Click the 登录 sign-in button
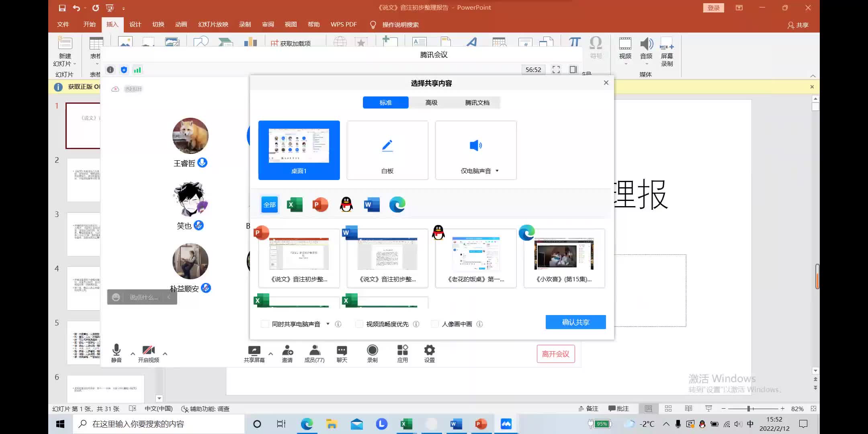Viewport: 868px width, 434px height. pos(714,8)
